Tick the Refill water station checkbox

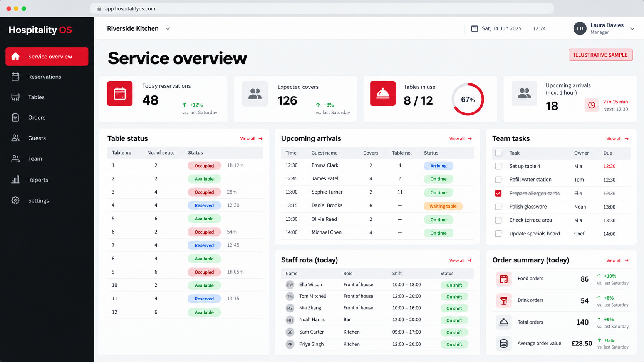(x=498, y=180)
